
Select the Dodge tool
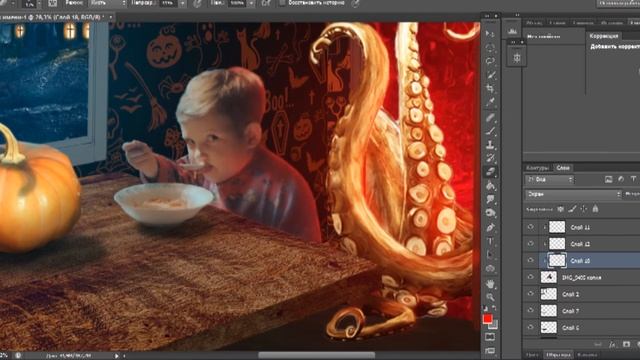(490, 213)
